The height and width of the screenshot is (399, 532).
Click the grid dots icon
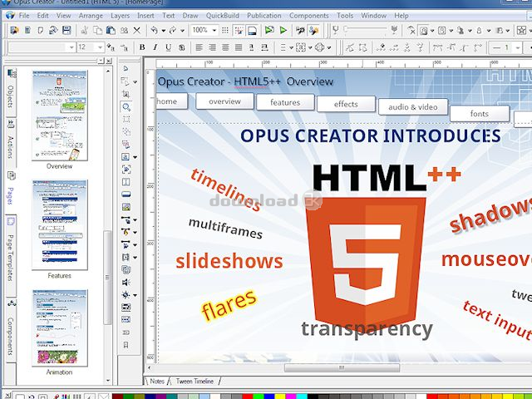click(x=225, y=31)
